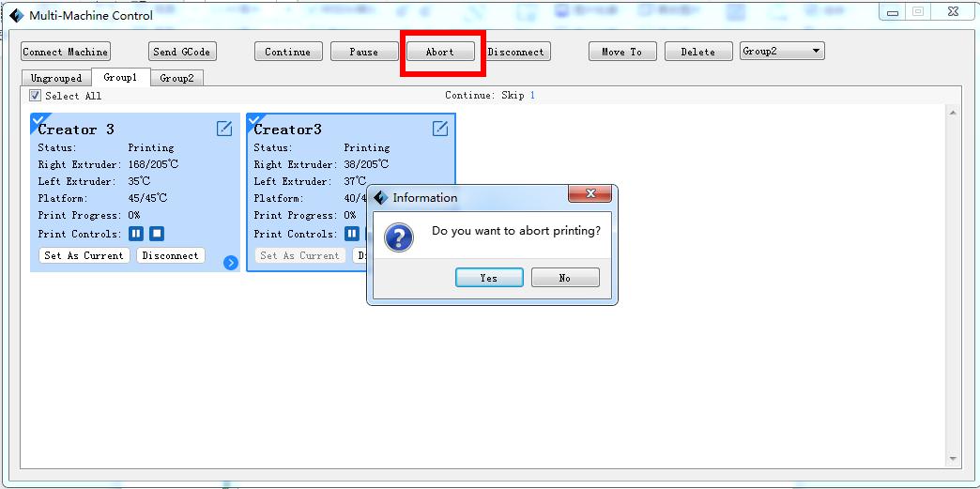The height and width of the screenshot is (489, 980).
Task: Click Disconnect on Creator 3 card
Action: [x=171, y=255]
